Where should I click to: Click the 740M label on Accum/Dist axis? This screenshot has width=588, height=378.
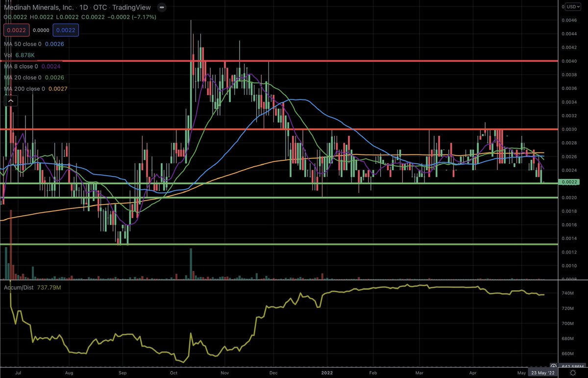568,293
